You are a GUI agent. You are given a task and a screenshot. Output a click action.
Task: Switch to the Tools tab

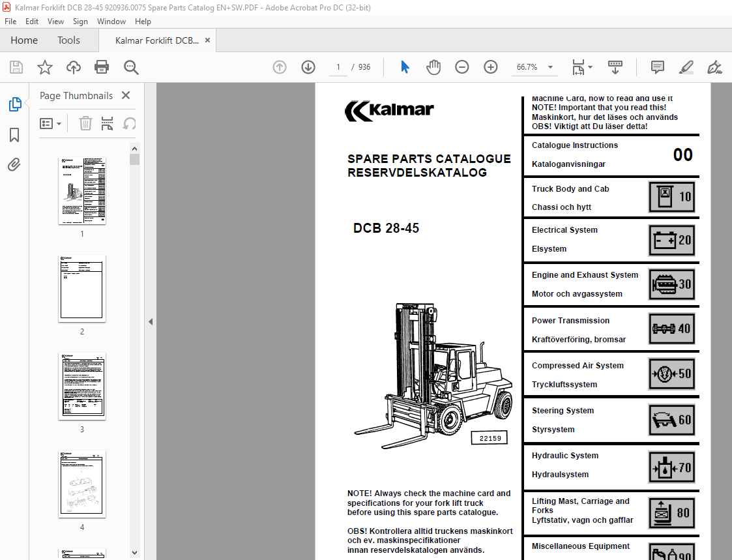[x=68, y=40]
